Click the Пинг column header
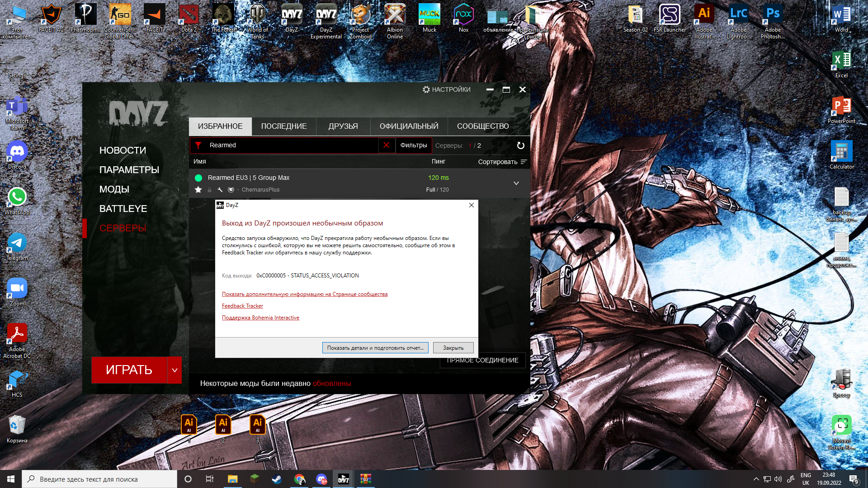The width and height of the screenshot is (868, 488). (x=439, y=162)
